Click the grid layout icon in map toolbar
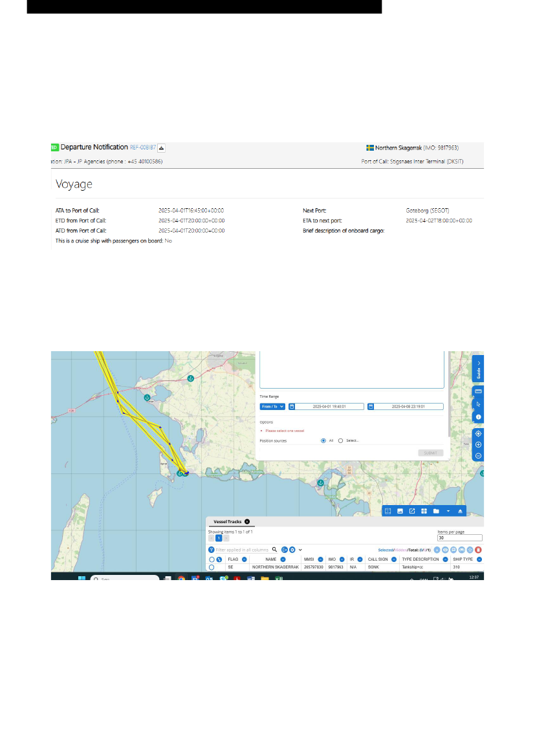Image resolution: width=535 pixels, height=756 pixels. (424, 511)
